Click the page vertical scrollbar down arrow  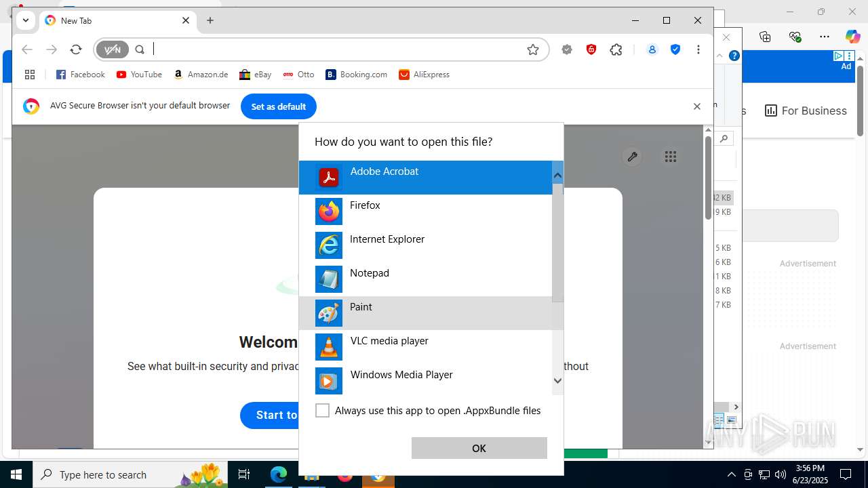pos(709,442)
